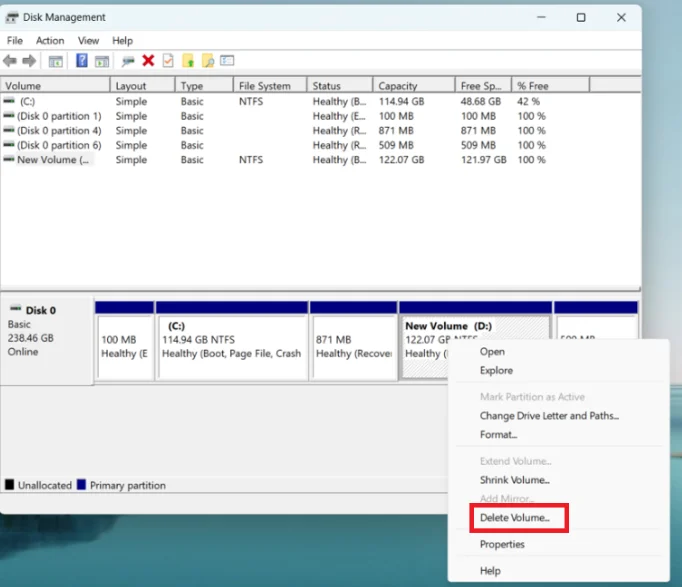This screenshot has width=682, height=587.
Task: Select Change Drive Letter and Paths
Action: pyautogui.click(x=549, y=416)
